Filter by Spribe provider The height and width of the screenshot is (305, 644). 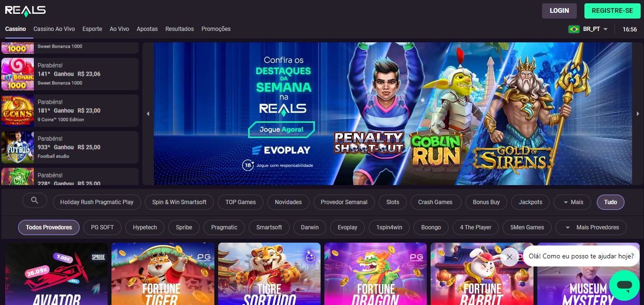pyautogui.click(x=184, y=227)
